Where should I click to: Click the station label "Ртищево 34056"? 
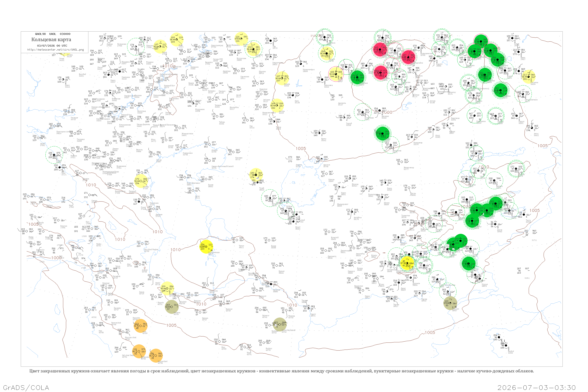150,63
